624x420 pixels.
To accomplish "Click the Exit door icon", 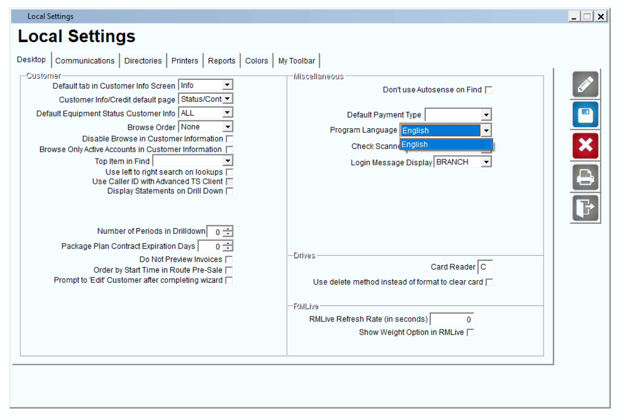I will click(x=585, y=207).
